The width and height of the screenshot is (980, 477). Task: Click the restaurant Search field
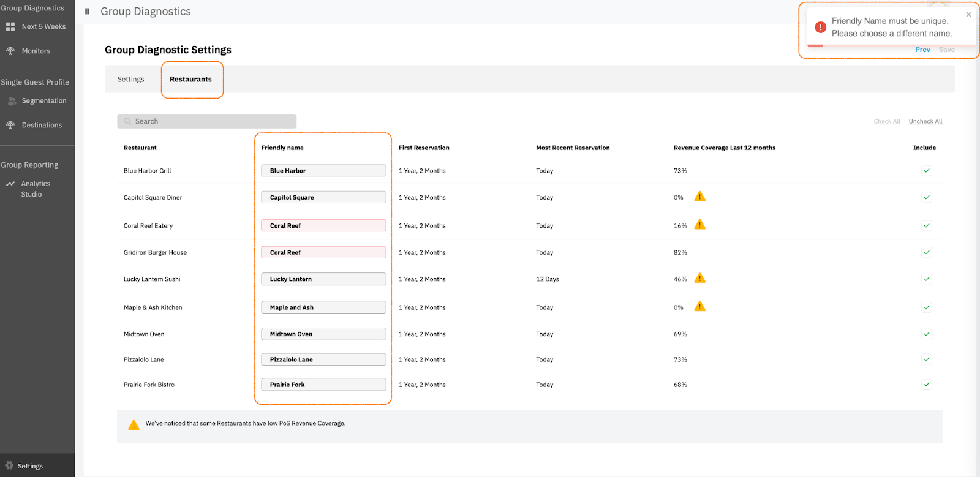click(x=207, y=121)
